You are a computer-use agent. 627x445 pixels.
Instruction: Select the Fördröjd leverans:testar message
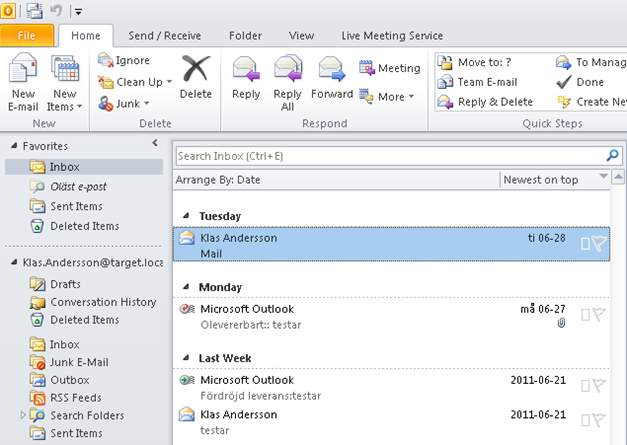tap(391, 387)
